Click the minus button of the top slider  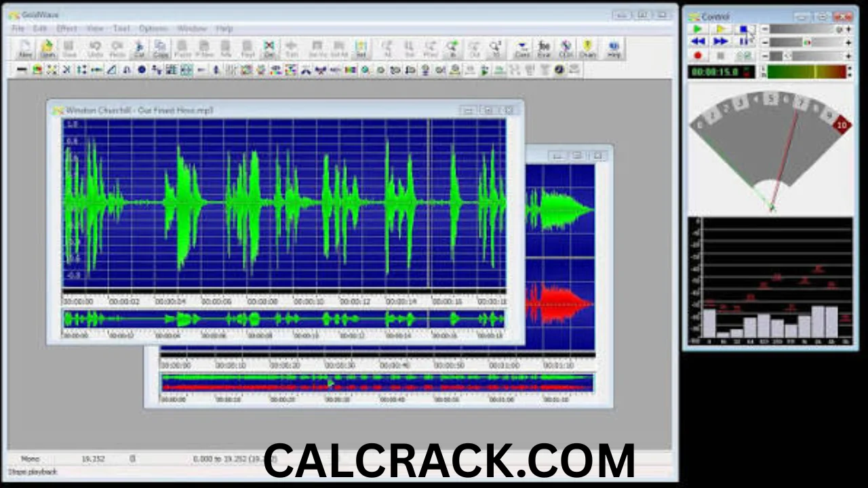764,29
